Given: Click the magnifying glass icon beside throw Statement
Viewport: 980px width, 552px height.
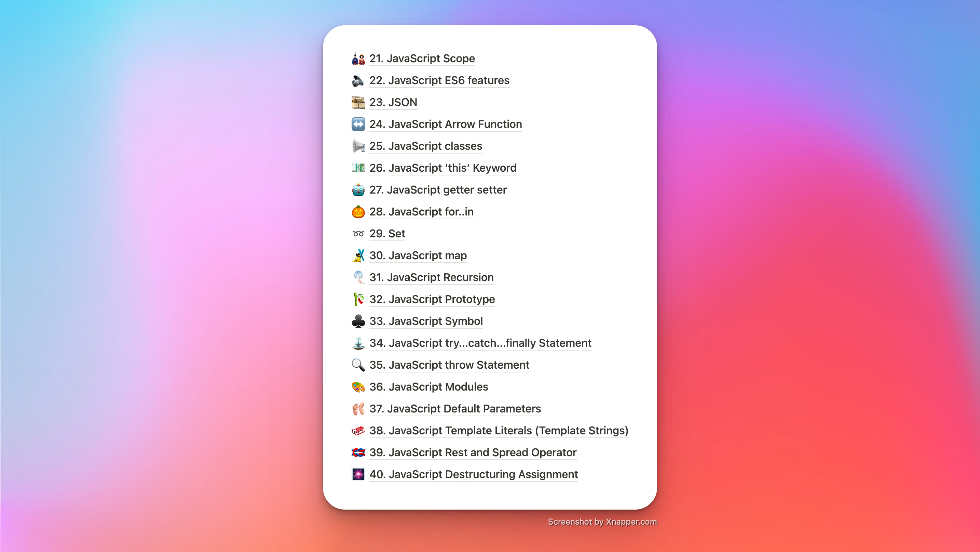Looking at the screenshot, I should (x=358, y=365).
